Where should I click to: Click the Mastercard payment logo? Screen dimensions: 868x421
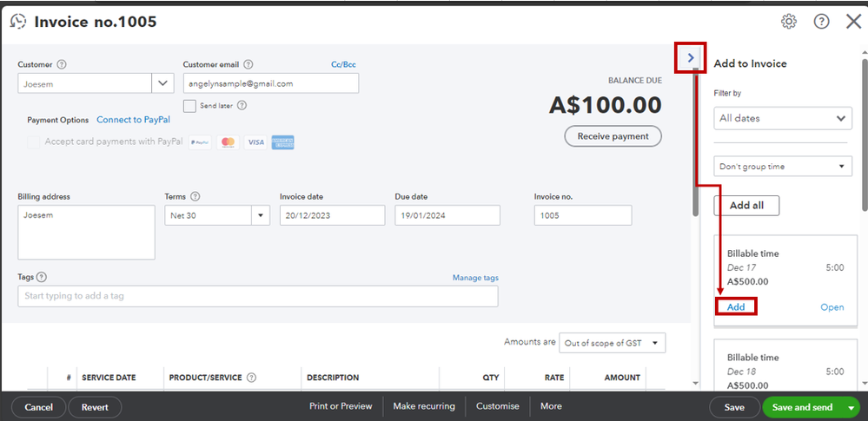228,142
